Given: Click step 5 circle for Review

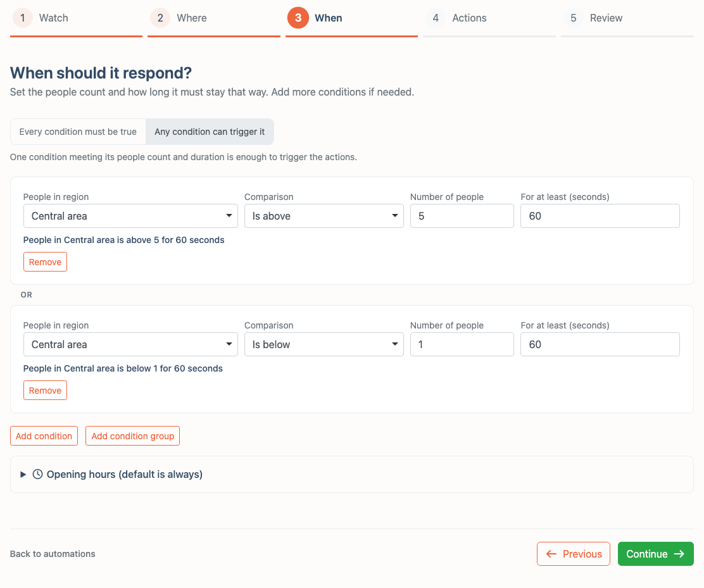Looking at the screenshot, I should [574, 18].
